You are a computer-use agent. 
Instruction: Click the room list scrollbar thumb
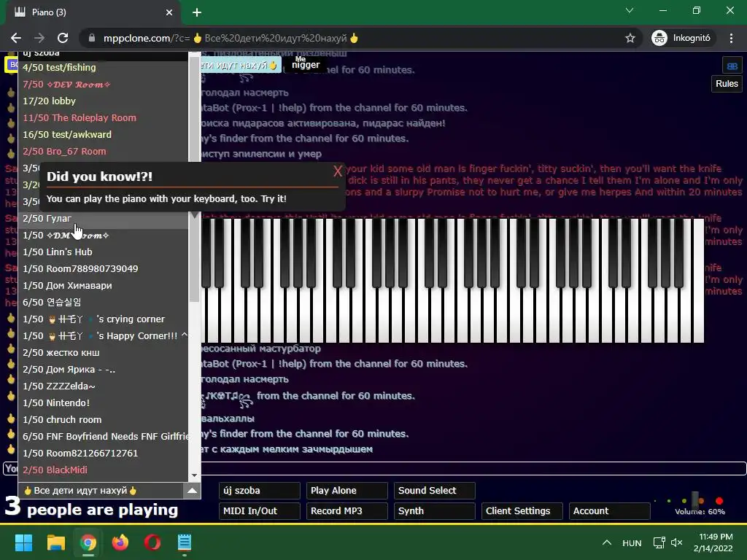click(x=194, y=181)
